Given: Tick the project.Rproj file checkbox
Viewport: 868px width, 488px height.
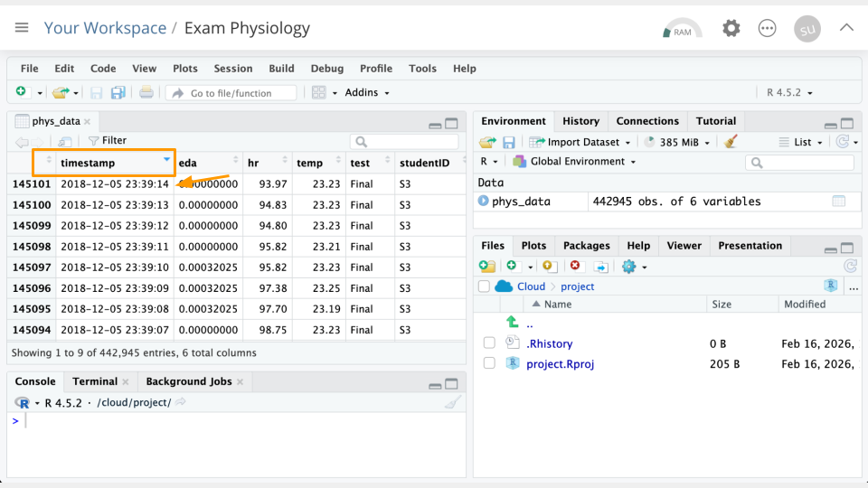Looking at the screenshot, I should click(x=489, y=363).
